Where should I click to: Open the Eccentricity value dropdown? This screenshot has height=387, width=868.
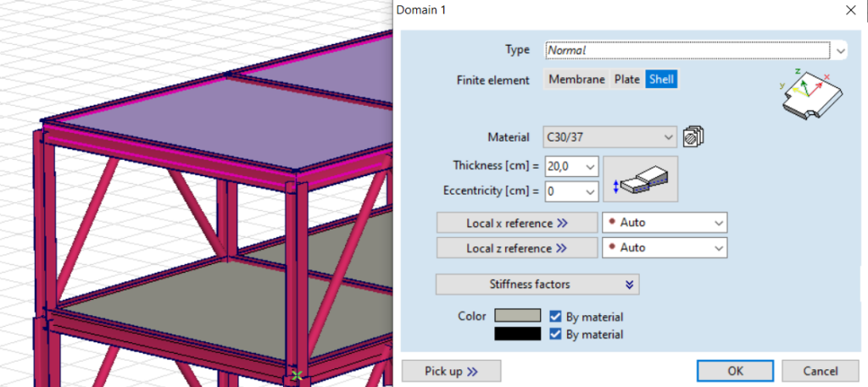pos(572,191)
